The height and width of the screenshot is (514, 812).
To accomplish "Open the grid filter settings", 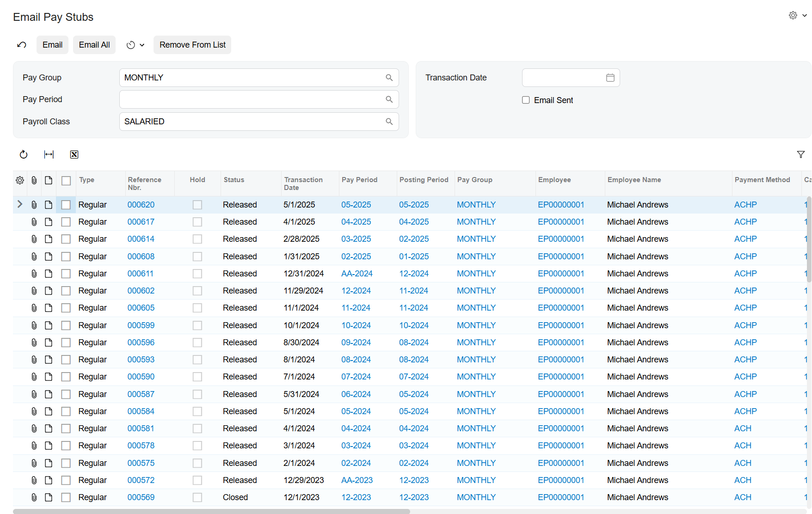I will coord(801,154).
